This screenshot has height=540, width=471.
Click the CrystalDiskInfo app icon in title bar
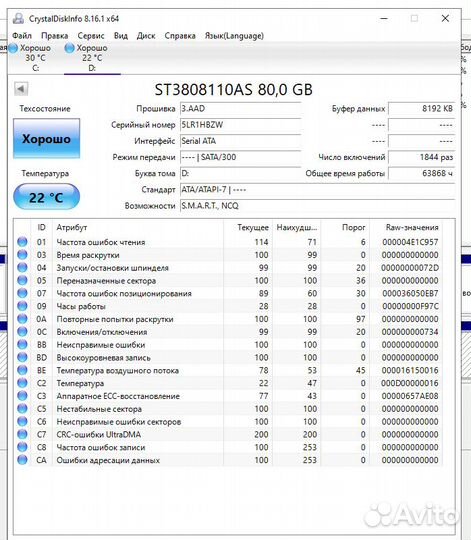click(x=18, y=19)
